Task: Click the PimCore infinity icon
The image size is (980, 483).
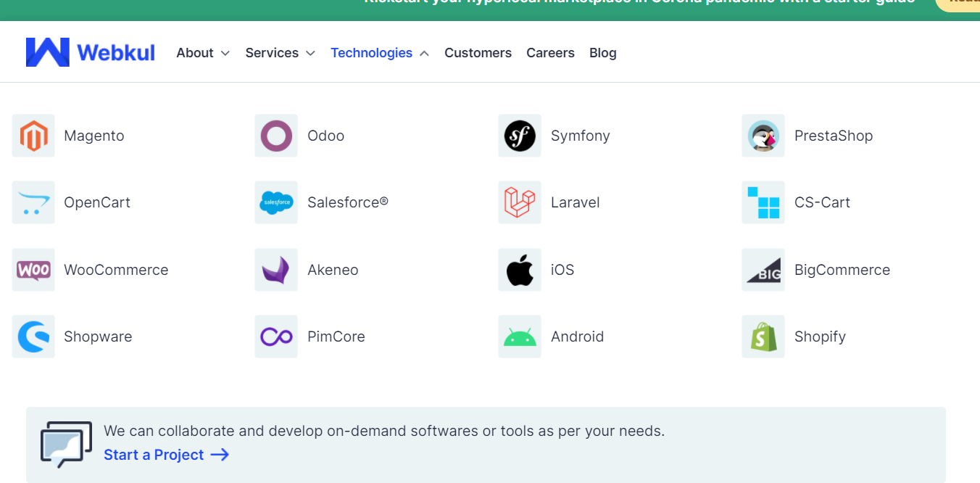Action: [276, 337]
